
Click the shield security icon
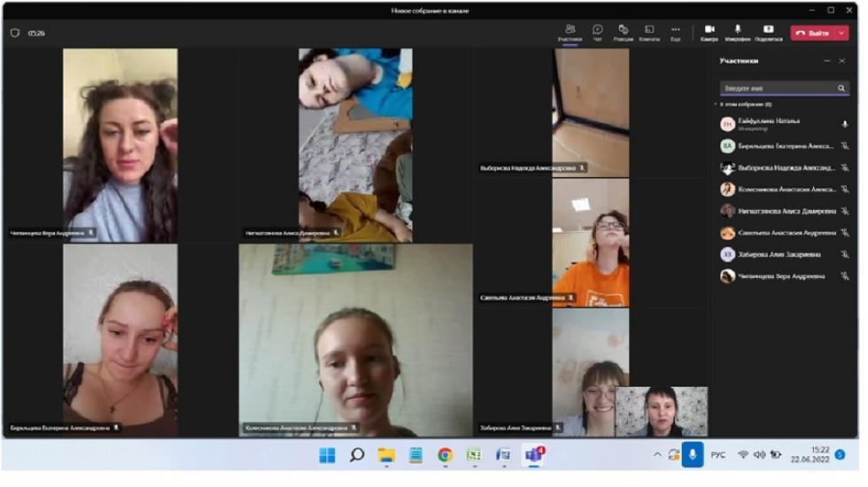[14, 33]
